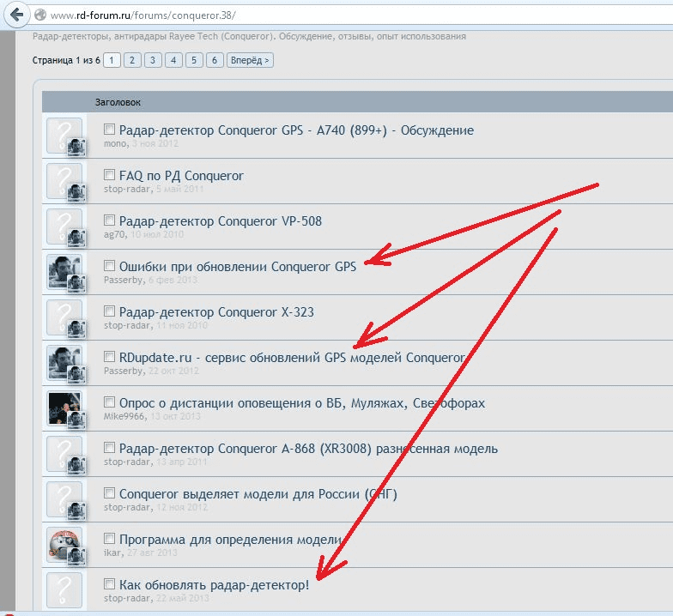Tick checkbox for Программа для определения модели
This screenshot has height=616, width=673.
pyautogui.click(x=110, y=539)
